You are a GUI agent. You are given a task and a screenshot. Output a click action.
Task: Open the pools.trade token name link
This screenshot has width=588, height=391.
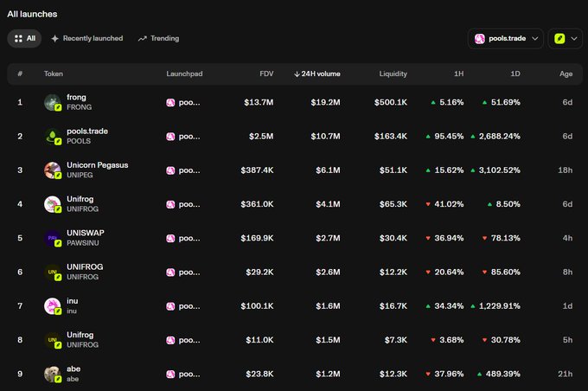[x=87, y=131]
